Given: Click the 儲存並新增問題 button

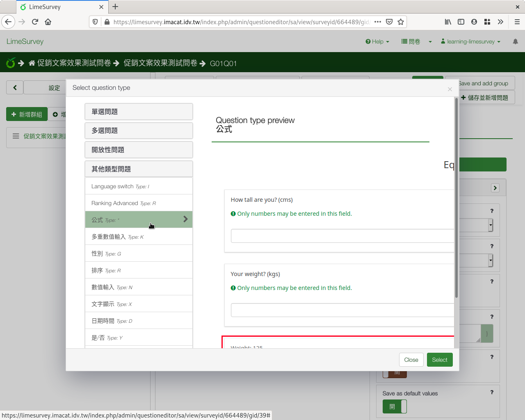Looking at the screenshot, I should tap(485, 98).
